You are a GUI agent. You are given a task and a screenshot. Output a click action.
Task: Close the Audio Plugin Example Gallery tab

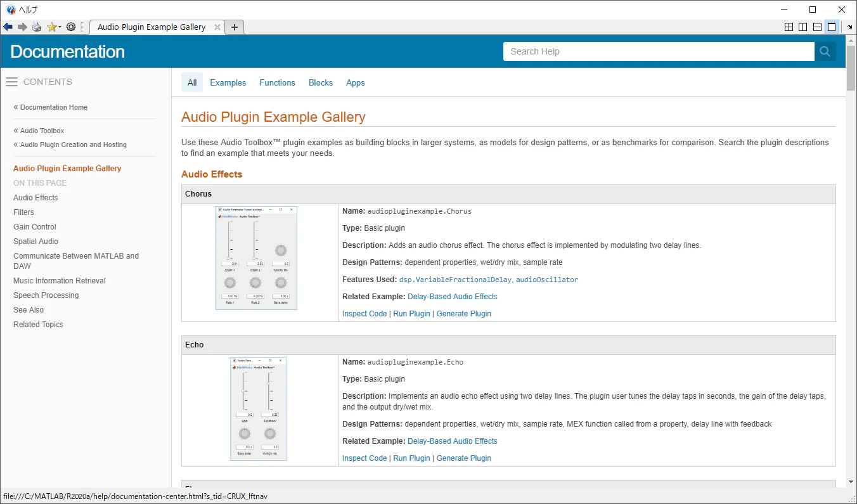(217, 27)
